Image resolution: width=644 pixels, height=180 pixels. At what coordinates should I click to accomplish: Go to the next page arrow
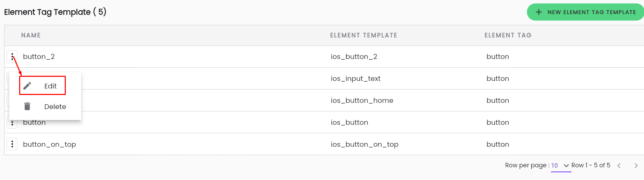(636, 166)
